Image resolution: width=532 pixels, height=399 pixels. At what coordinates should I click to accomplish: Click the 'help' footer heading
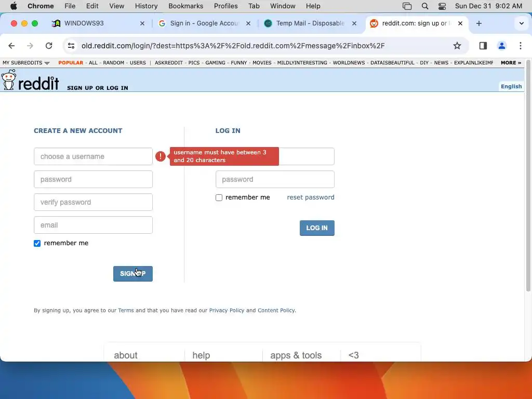pyautogui.click(x=201, y=355)
